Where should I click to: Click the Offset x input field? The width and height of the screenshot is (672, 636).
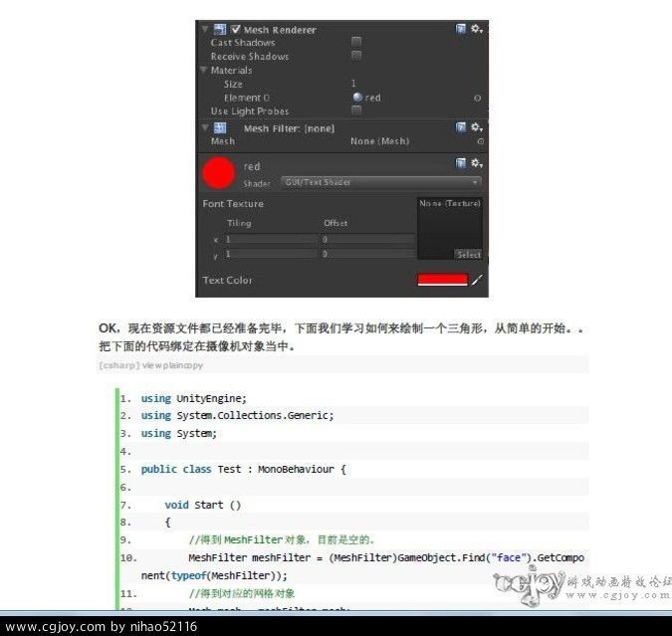pos(367,239)
